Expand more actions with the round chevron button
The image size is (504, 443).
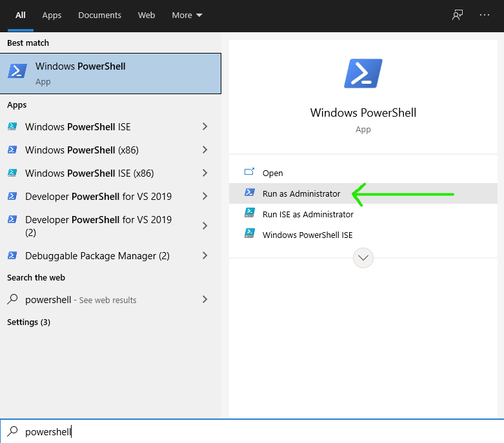click(363, 258)
